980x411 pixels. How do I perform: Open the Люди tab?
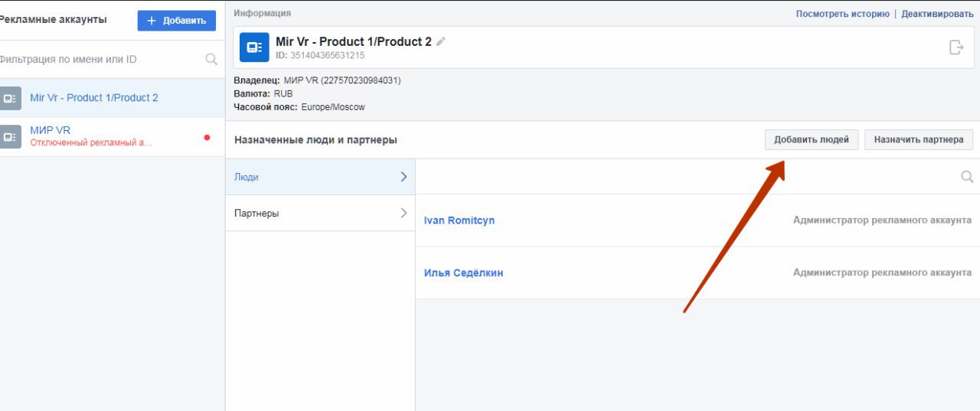tap(320, 177)
